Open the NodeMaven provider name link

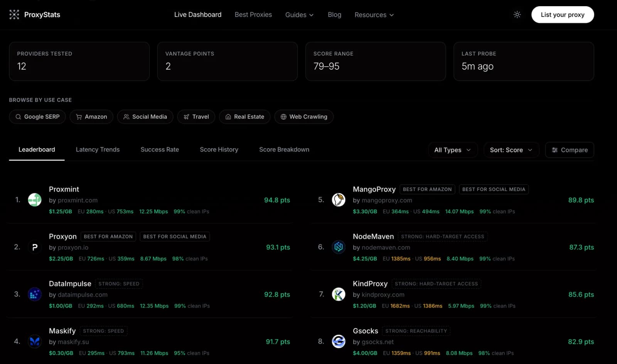(x=373, y=236)
